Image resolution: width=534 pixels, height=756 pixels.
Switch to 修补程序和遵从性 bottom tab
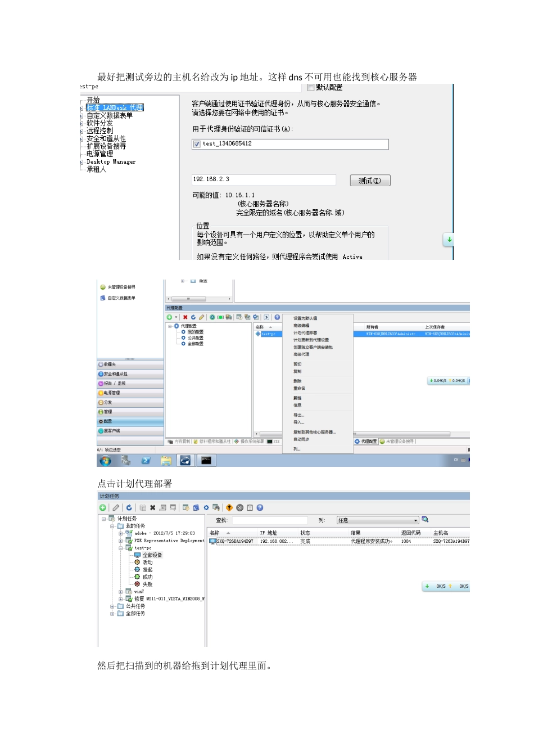pos(213,442)
